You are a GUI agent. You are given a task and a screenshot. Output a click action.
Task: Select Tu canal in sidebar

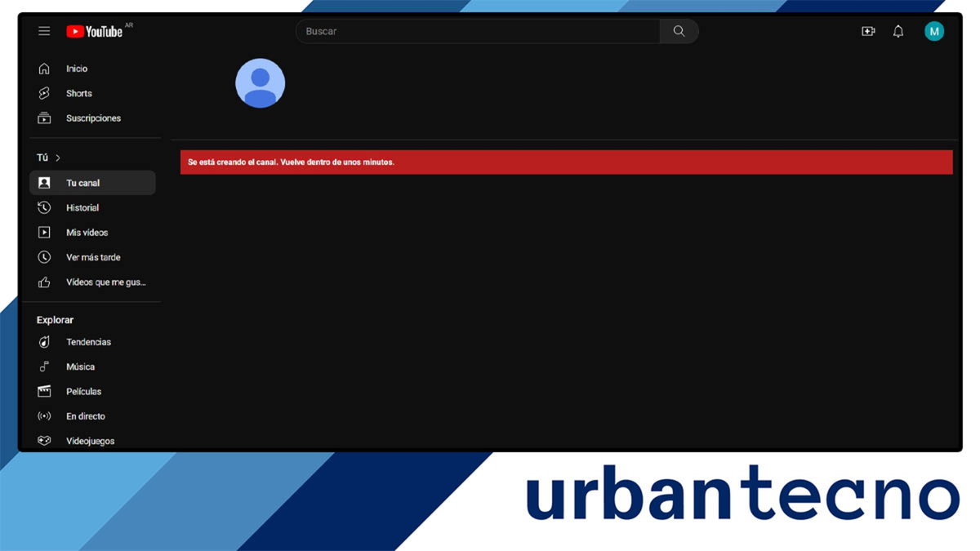[x=92, y=183]
